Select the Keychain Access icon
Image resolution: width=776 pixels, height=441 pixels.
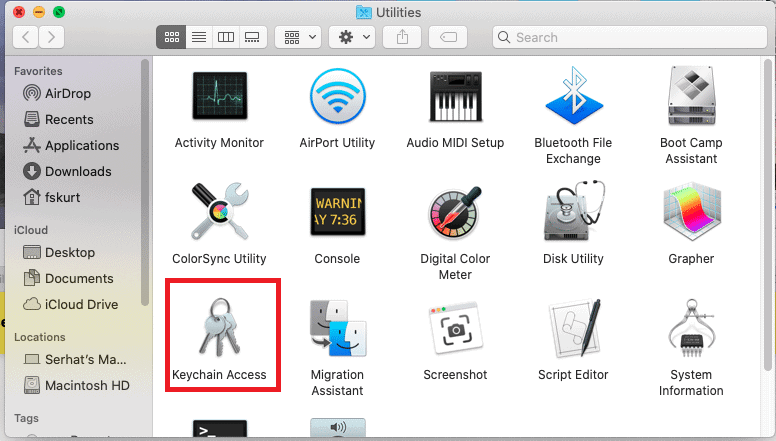(220, 327)
